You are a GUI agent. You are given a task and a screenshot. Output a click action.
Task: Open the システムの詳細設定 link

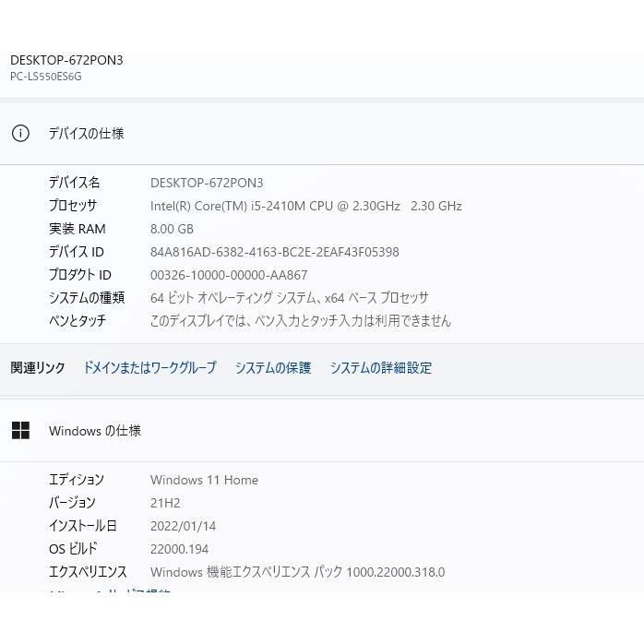tap(380, 367)
